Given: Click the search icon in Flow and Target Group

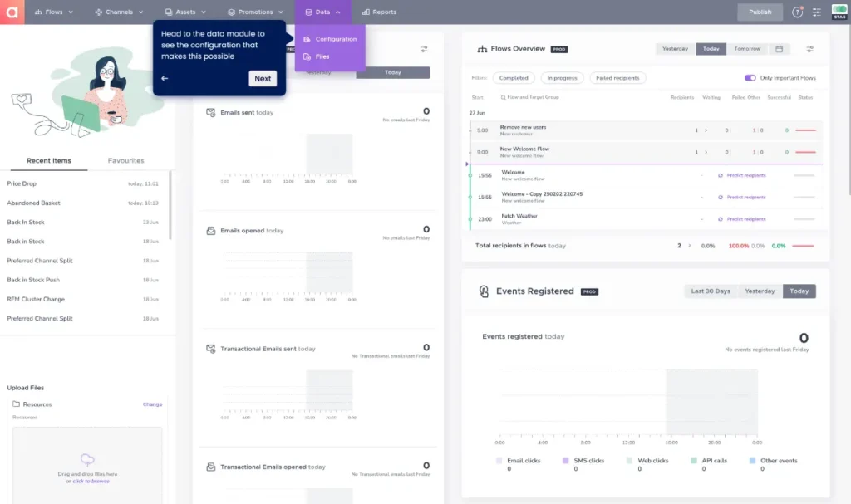Looking at the screenshot, I should coord(504,97).
